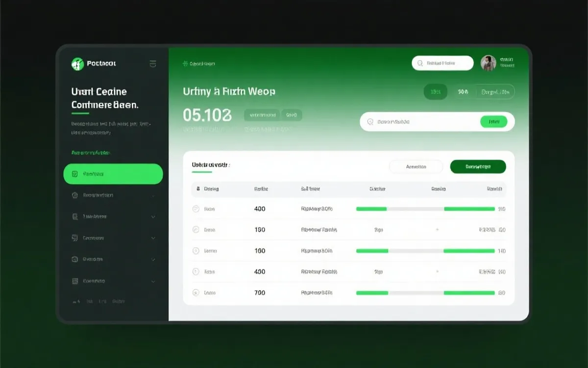The image size is (588, 368).
Task: Expand the last sidebar menu item's chevron
Action: click(153, 282)
